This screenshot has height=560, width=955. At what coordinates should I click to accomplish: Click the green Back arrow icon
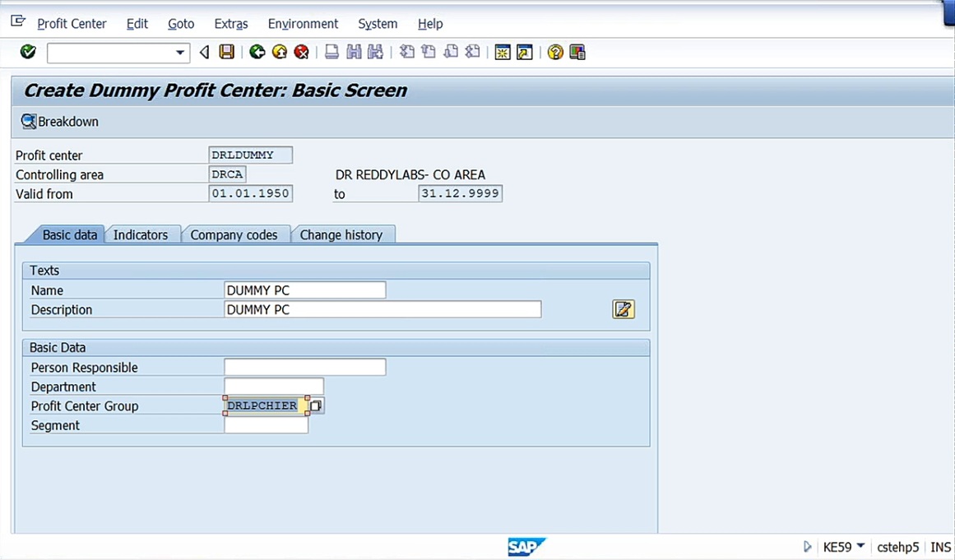point(257,53)
